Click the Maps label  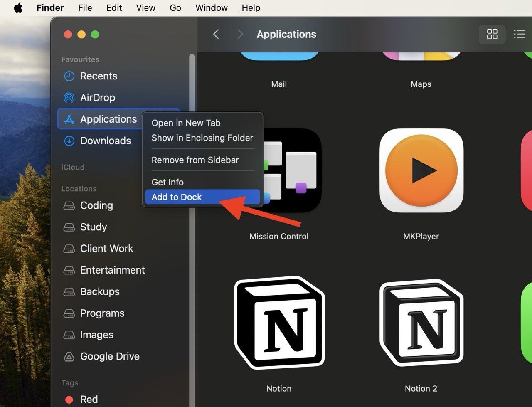(x=421, y=84)
